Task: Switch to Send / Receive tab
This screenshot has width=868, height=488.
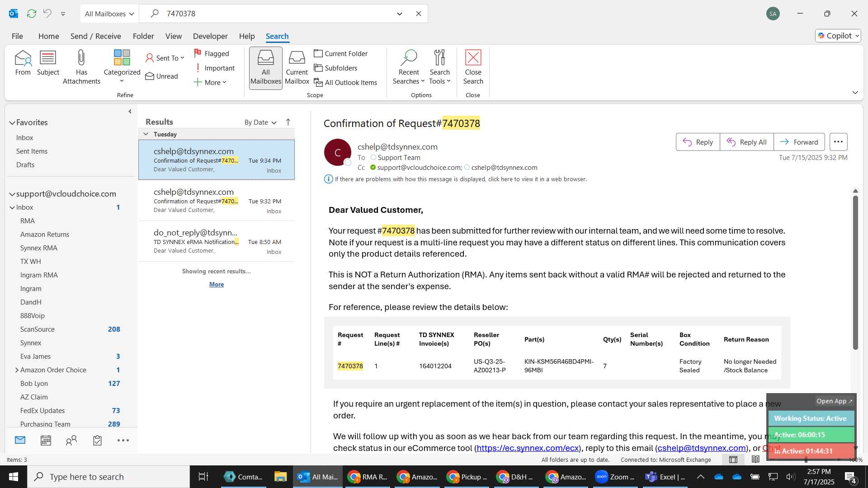Action: click(x=95, y=36)
